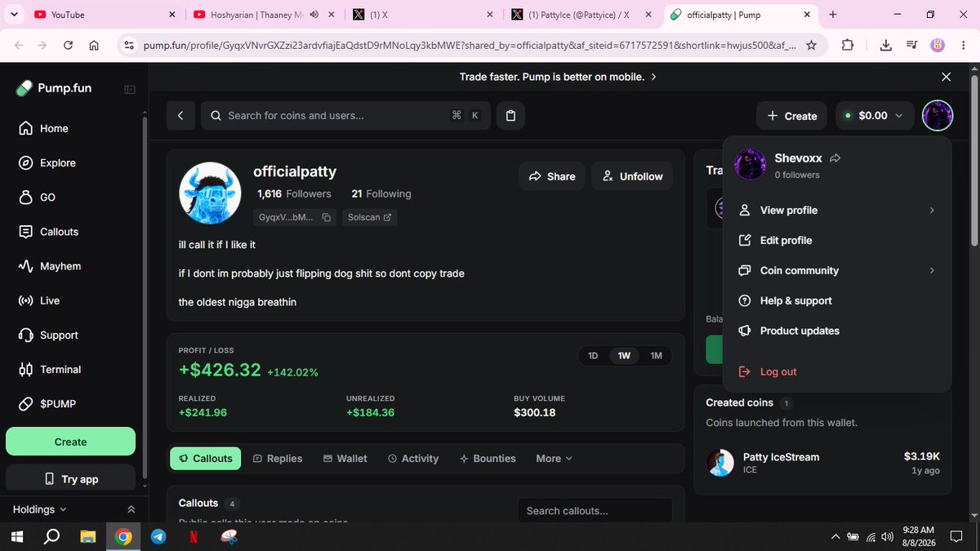The height and width of the screenshot is (551, 980).
Task: Switch to the Replies tab
Action: tap(278, 459)
